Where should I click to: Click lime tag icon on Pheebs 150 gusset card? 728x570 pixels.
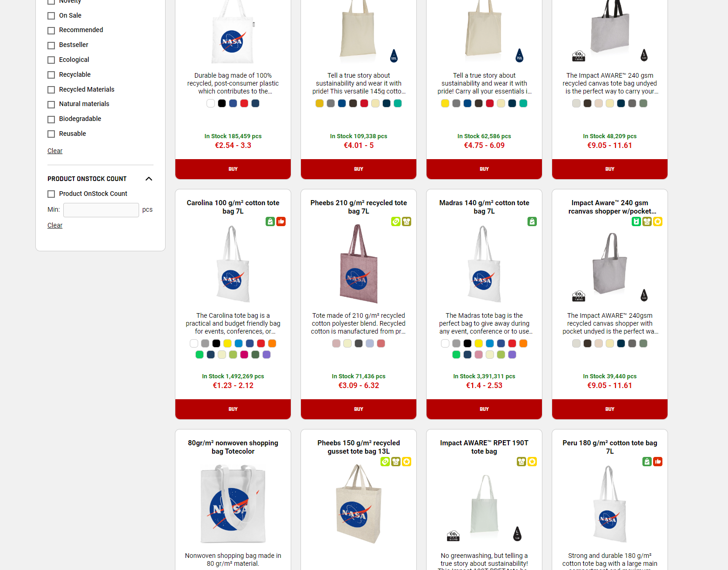coord(385,462)
